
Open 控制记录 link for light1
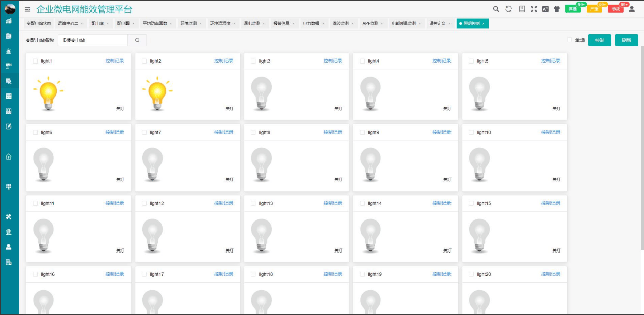click(115, 61)
